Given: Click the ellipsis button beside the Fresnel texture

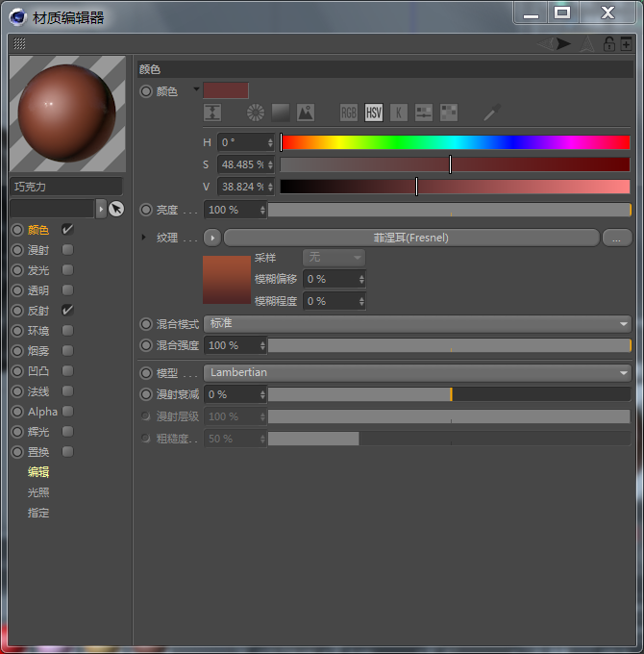Looking at the screenshot, I should (x=616, y=238).
